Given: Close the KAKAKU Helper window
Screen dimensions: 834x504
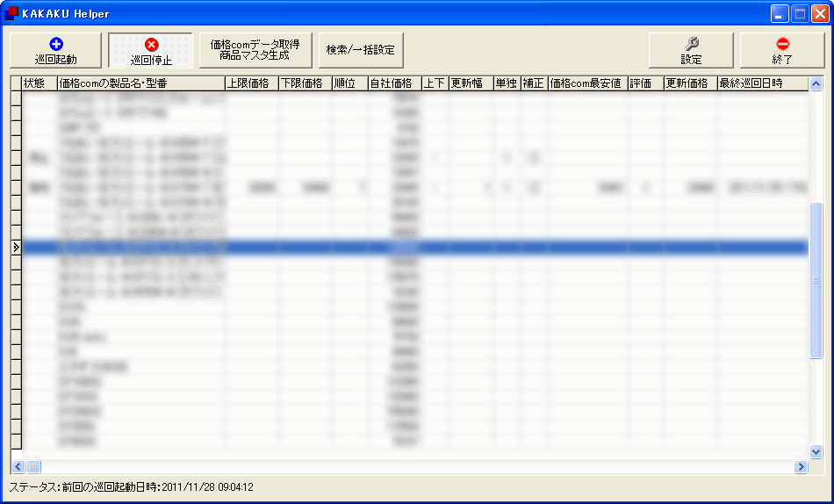Looking at the screenshot, I should click(x=820, y=14).
